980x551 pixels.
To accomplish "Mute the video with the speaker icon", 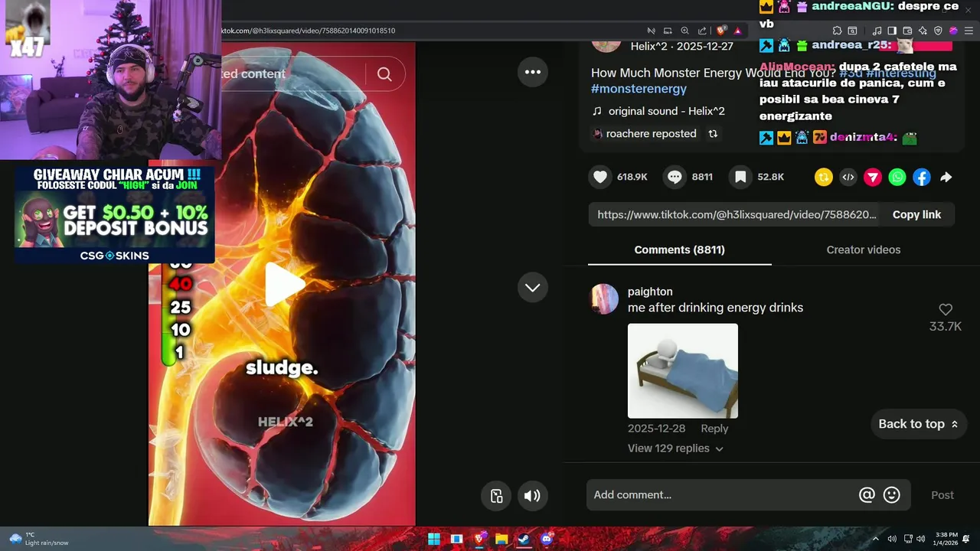I will click(532, 496).
